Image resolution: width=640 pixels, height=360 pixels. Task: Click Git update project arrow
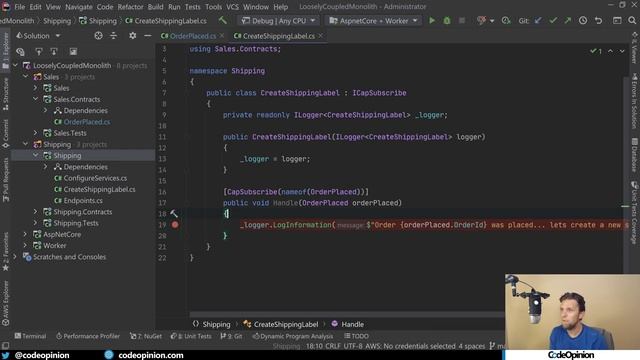click(538, 20)
